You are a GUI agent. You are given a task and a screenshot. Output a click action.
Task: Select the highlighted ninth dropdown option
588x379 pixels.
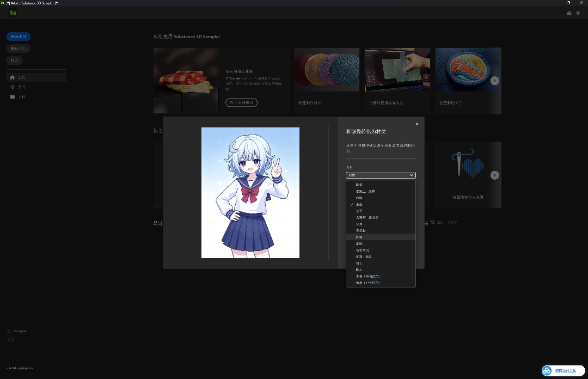[x=381, y=237]
